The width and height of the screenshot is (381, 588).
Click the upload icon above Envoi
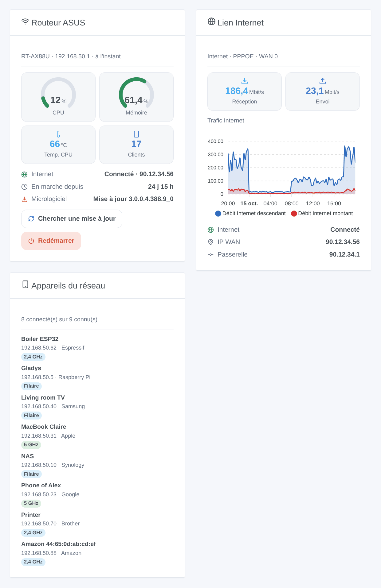[323, 81]
